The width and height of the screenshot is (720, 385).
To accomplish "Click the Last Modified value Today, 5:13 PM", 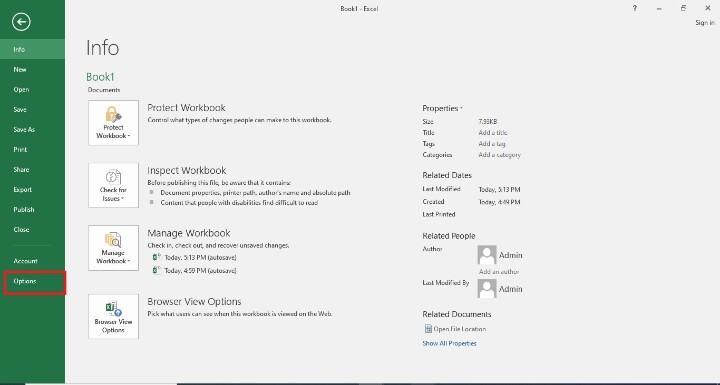I will tap(499, 189).
